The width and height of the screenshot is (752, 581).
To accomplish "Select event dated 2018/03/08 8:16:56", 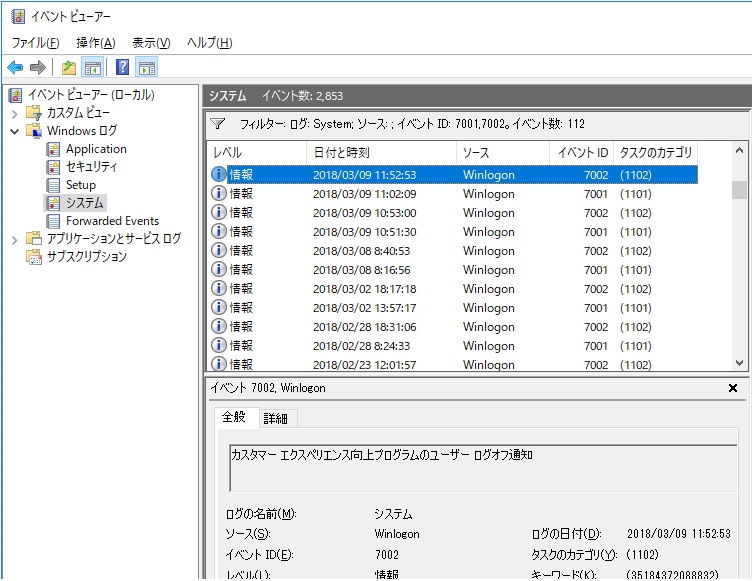I will [x=454, y=270].
